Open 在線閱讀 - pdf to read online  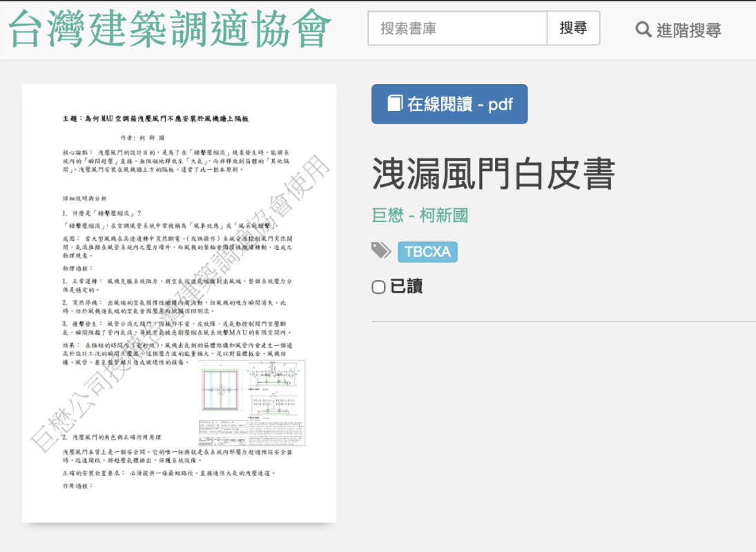449,103
